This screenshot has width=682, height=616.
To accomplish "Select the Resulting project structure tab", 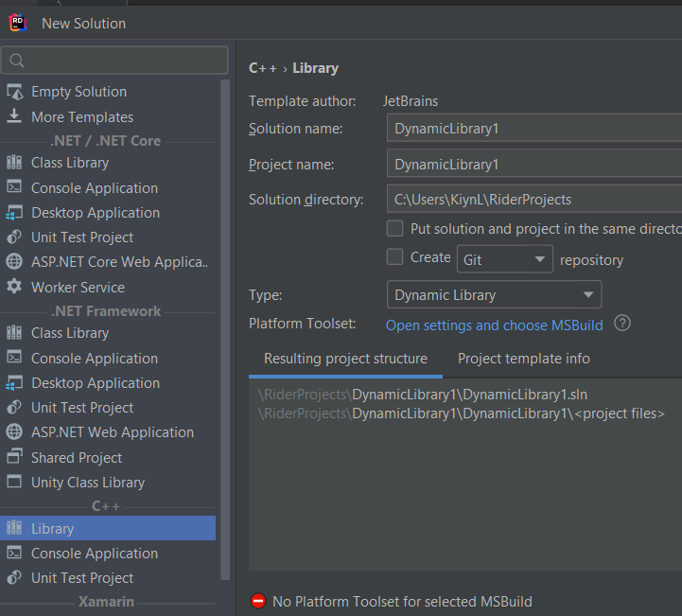I will coord(345,359).
